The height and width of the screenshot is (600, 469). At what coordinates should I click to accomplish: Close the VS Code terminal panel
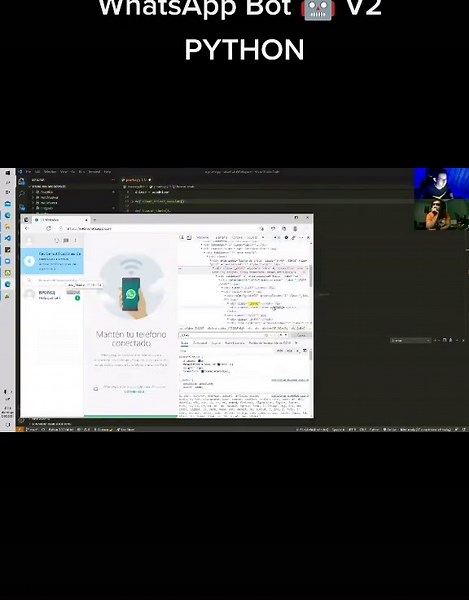[x=463, y=340]
